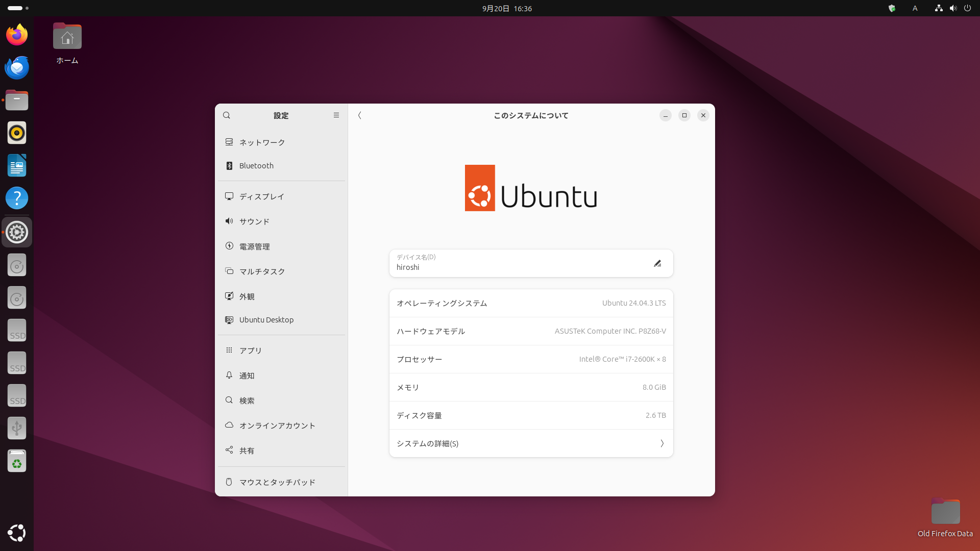Go back with the left chevron button
The width and height of the screenshot is (980, 551).
point(360,115)
